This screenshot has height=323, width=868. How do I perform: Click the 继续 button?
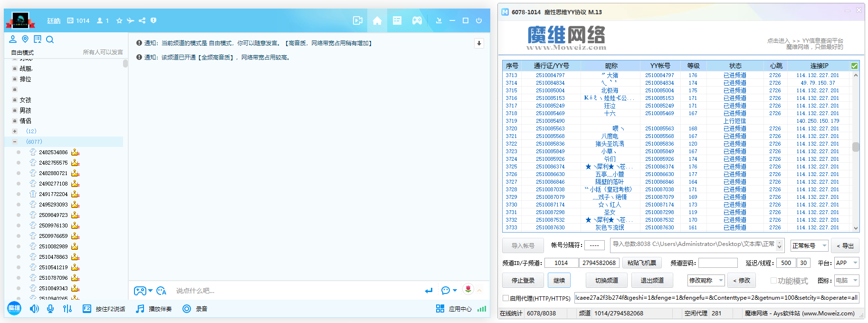559,281
